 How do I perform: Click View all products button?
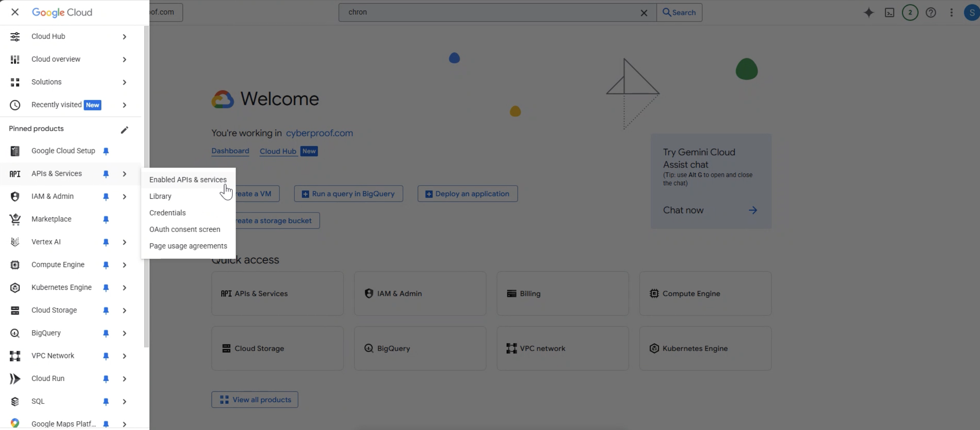tap(254, 400)
